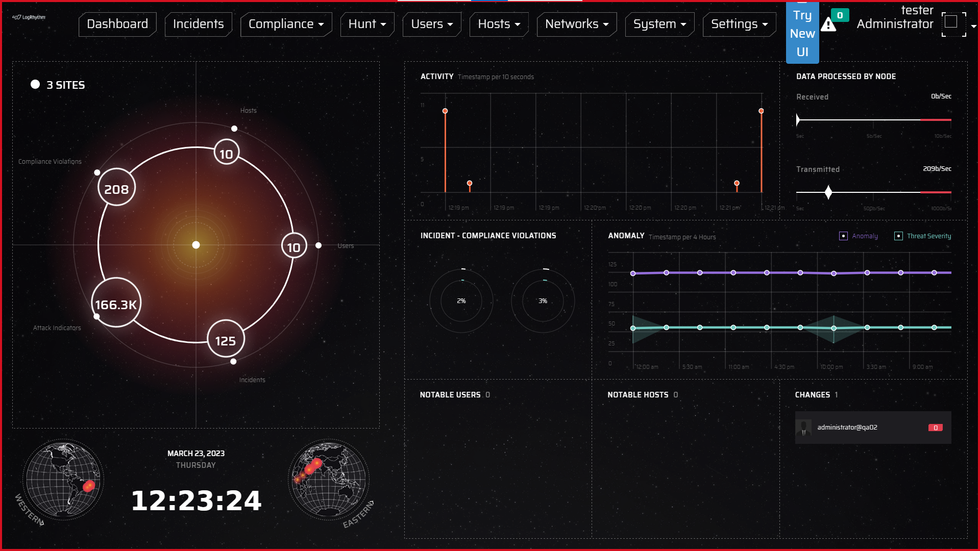Viewport: 980px width, 551px height.
Task: Open the tester Administrator account caret
Action: (x=973, y=26)
